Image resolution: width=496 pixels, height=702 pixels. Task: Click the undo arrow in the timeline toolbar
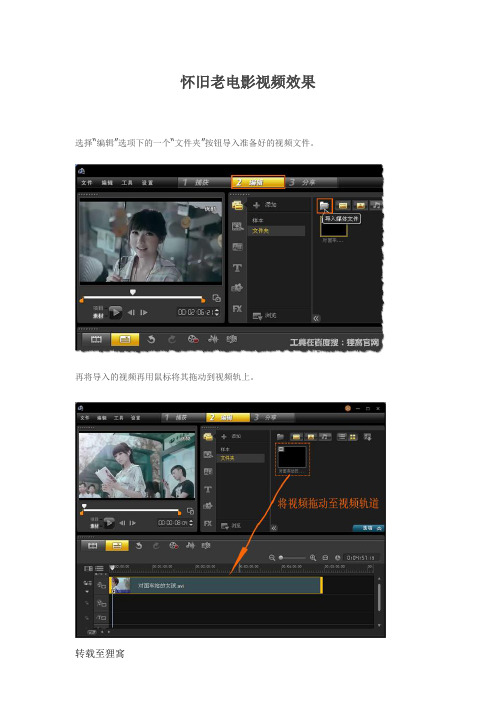pyautogui.click(x=139, y=546)
